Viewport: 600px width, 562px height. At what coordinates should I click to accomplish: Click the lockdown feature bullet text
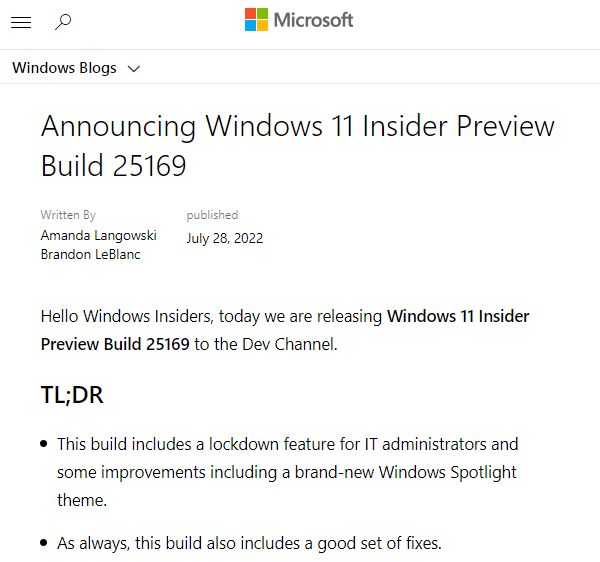287,443
